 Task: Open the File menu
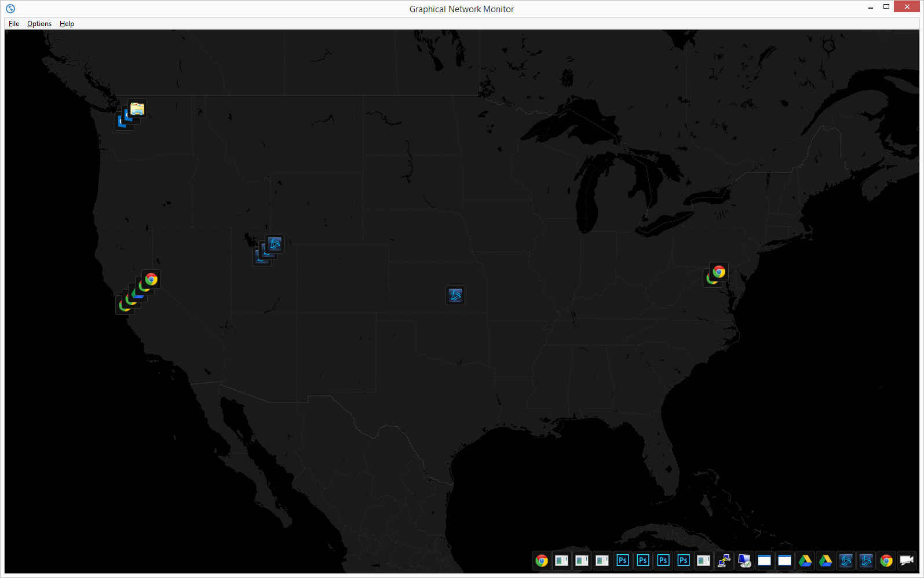[14, 24]
